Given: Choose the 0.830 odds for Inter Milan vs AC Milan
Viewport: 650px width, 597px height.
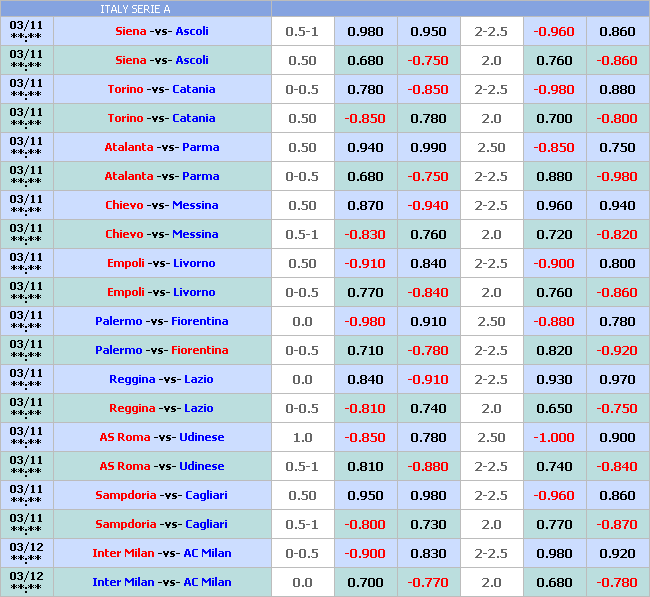Looking at the screenshot, I should pyautogui.click(x=428, y=553).
